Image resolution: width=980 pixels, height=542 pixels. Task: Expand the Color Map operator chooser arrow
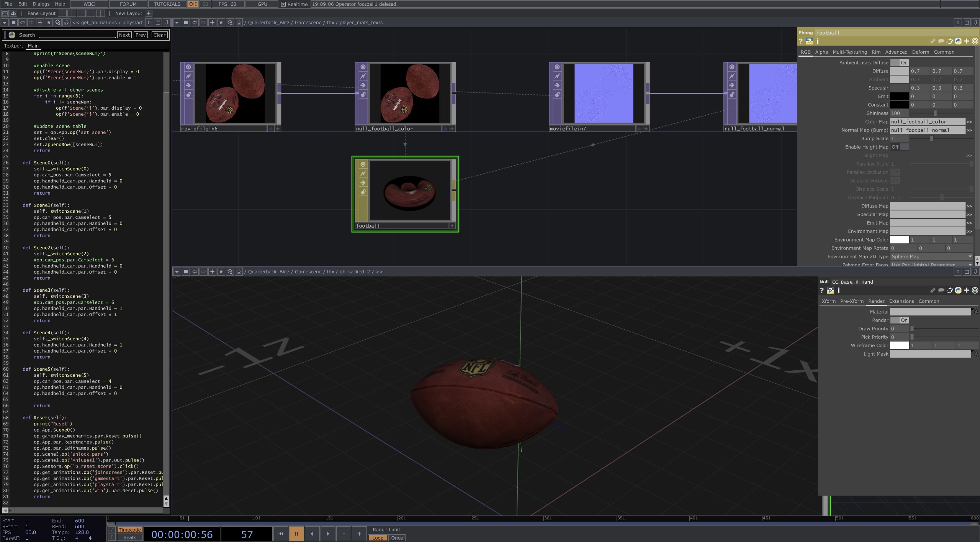(969, 122)
